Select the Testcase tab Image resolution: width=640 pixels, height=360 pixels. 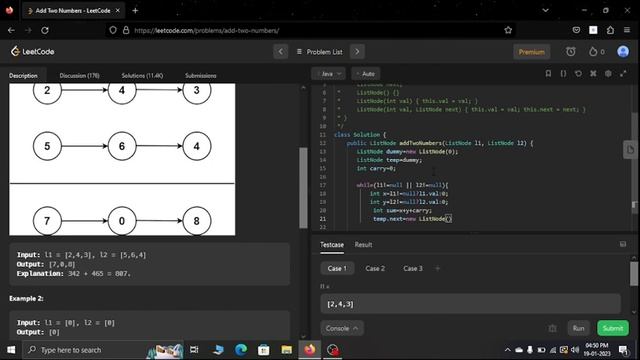[332, 244]
